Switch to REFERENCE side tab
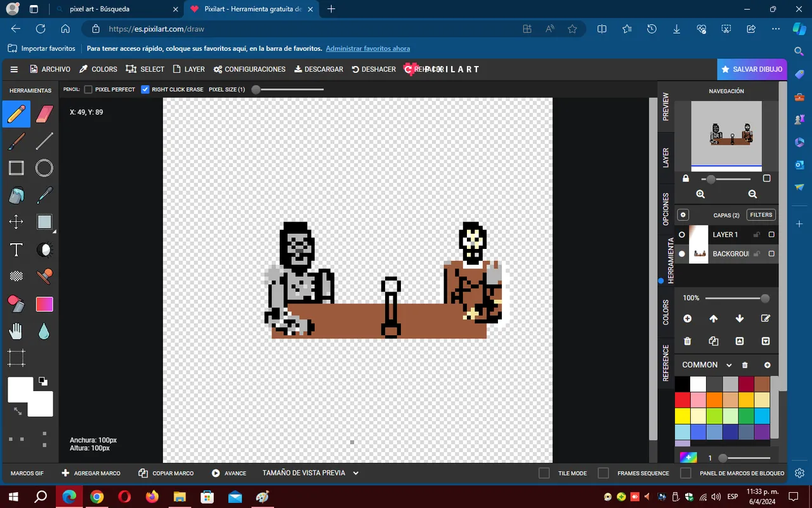The width and height of the screenshot is (812, 508). [665, 363]
